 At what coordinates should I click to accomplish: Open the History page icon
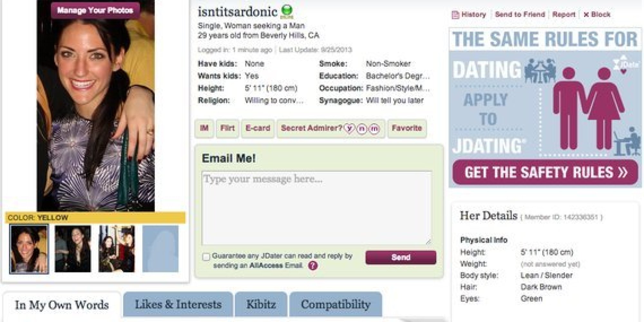coord(455,15)
